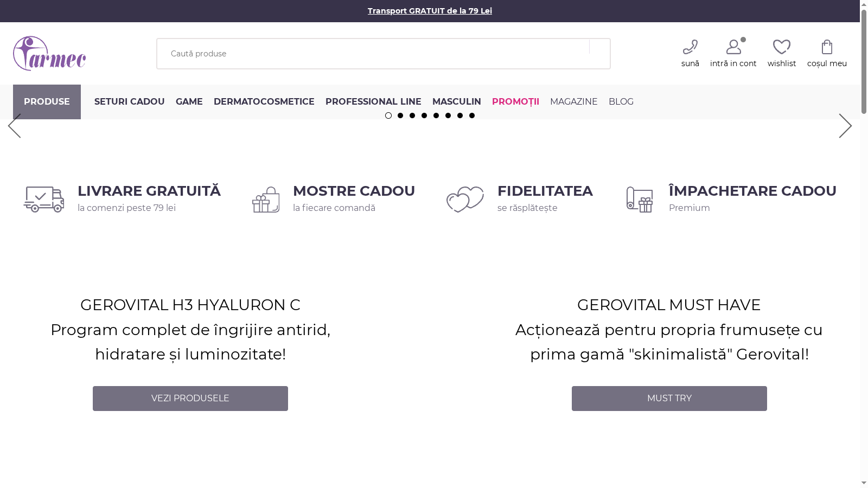This screenshot has height=488, width=868.
Task: Click 'la comenzi peste 79 lei' text
Action: click(126, 208)
